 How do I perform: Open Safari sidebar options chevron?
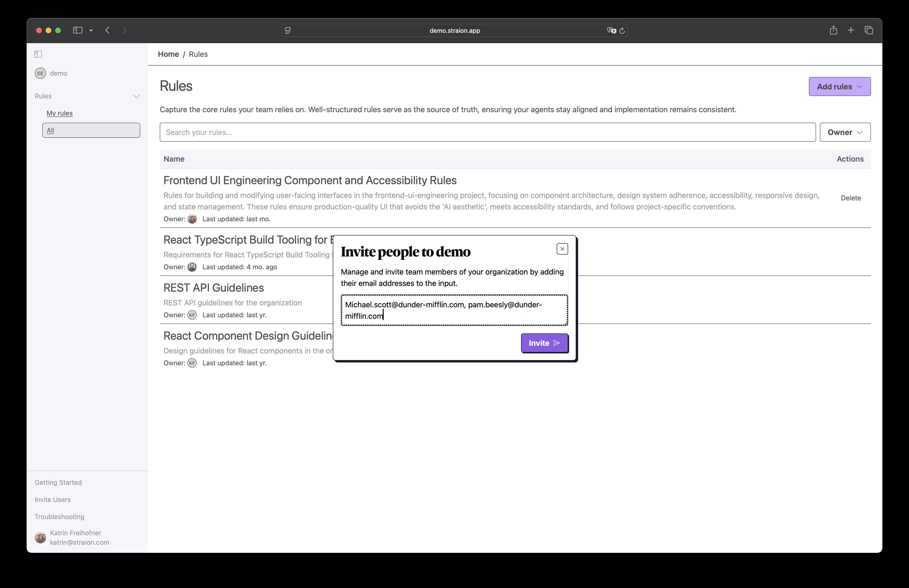pos(91,30)
